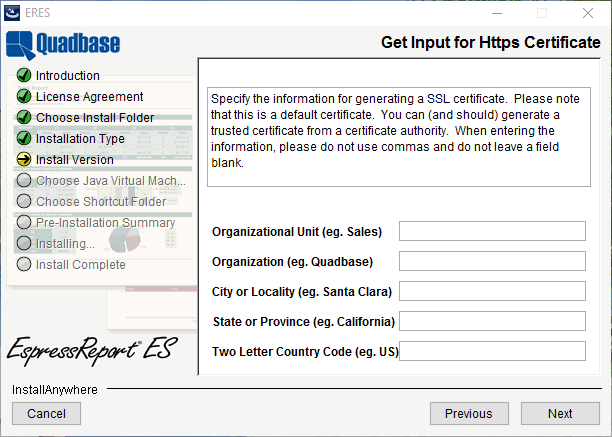This screenshot has height=437, width=612.
Task: Click the gray circle beside Choose Shortcut Folder
Action: click(24, 201)
